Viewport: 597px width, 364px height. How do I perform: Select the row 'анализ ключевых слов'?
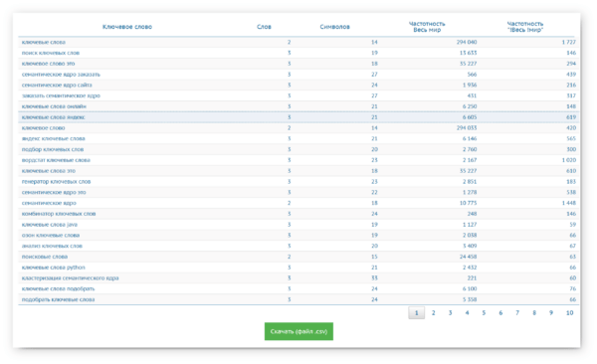(298, 246)
